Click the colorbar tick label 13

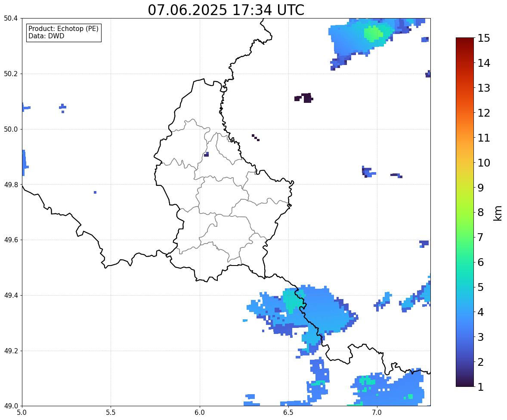point(484,88)
